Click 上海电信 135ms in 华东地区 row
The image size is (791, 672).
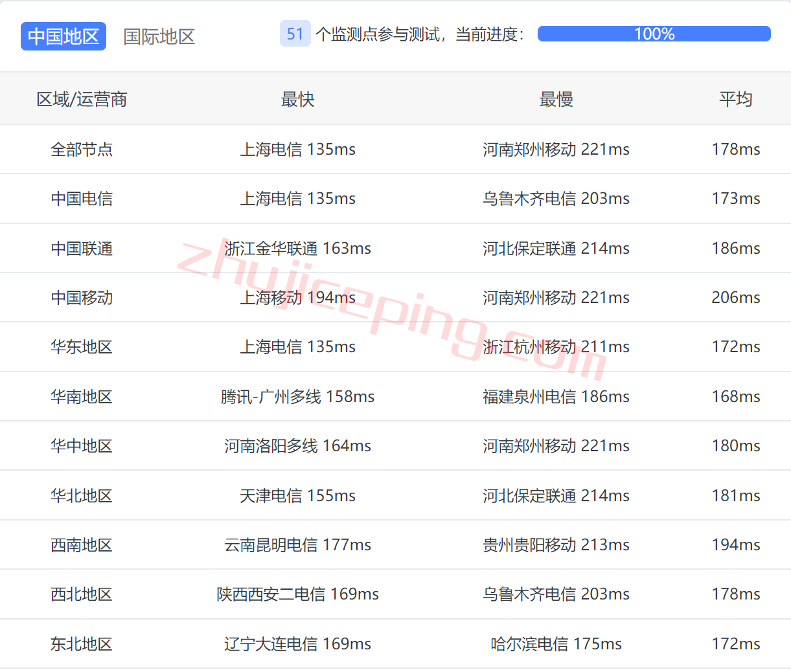tap(298, 347)
